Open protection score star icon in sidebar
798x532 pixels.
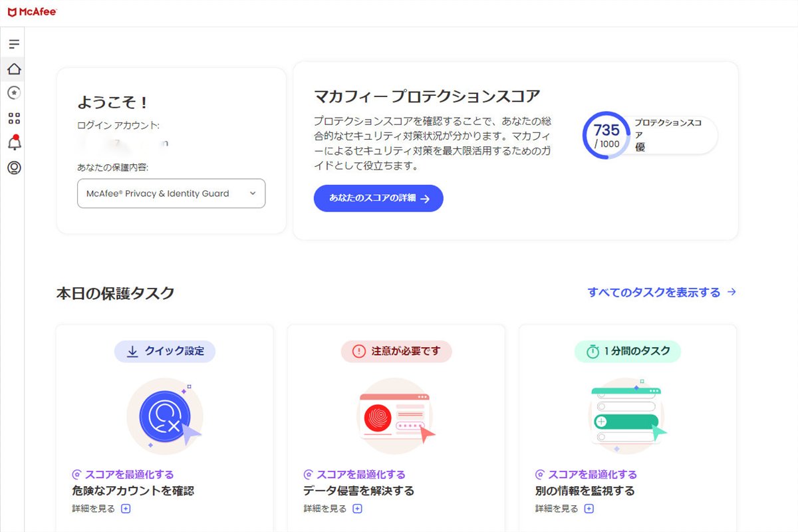[14, 93]
